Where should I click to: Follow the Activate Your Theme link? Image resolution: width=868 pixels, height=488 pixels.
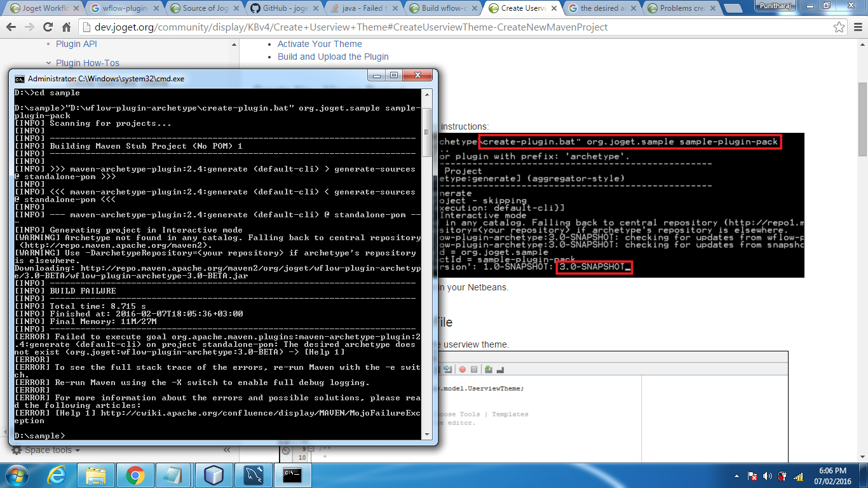[320, 44]
